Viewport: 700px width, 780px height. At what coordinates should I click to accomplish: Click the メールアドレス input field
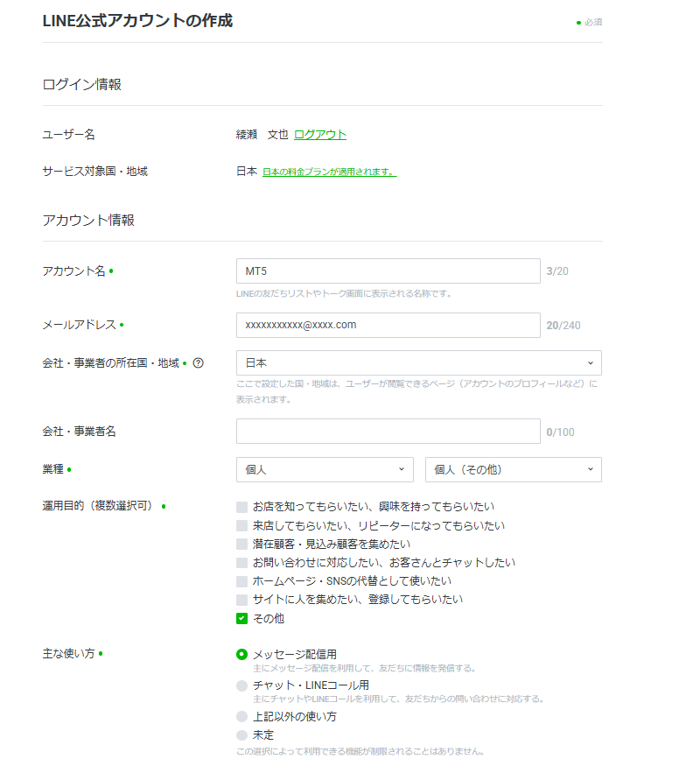[x=388, y=325]
